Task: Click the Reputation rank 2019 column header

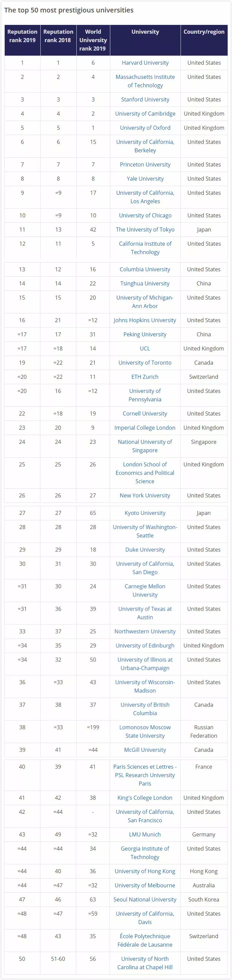Action: click(x=23, y=36)
